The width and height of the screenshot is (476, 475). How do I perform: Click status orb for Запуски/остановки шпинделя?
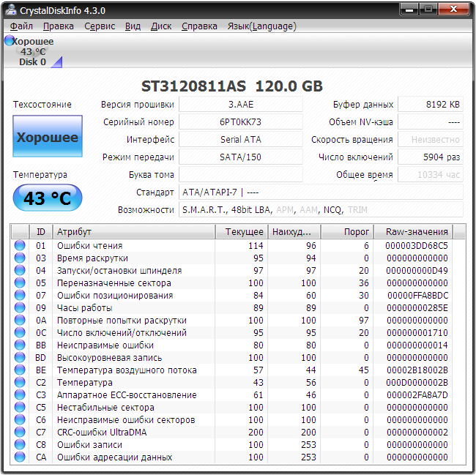20,270
